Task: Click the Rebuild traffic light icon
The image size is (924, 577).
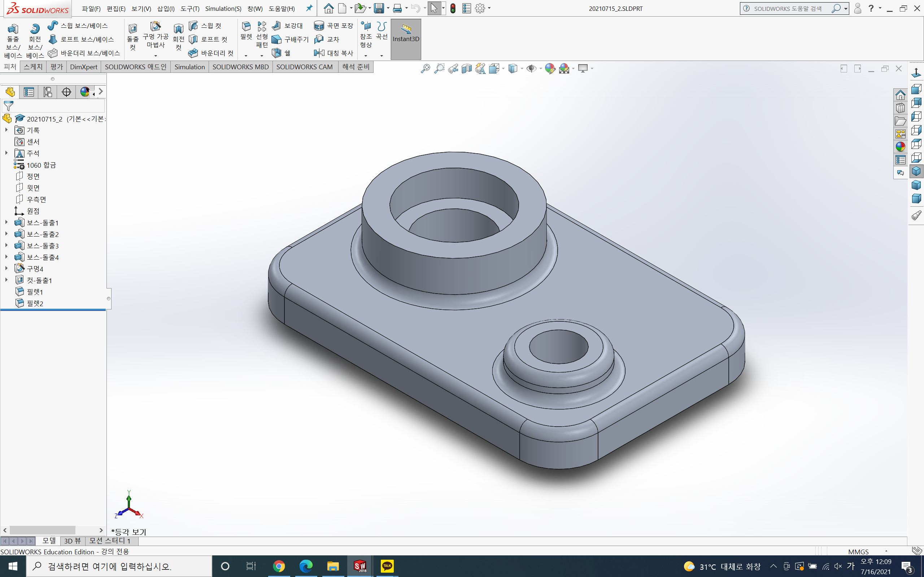Action: (x=453, y=8)
